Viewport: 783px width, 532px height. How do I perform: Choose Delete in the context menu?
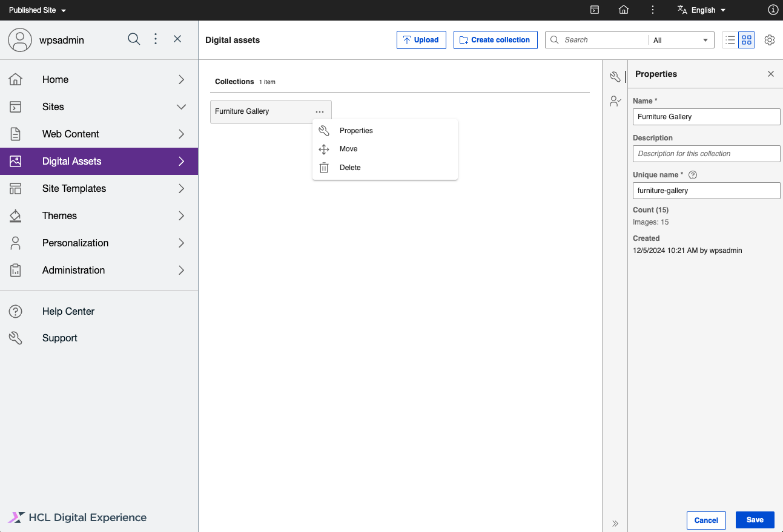349,168
